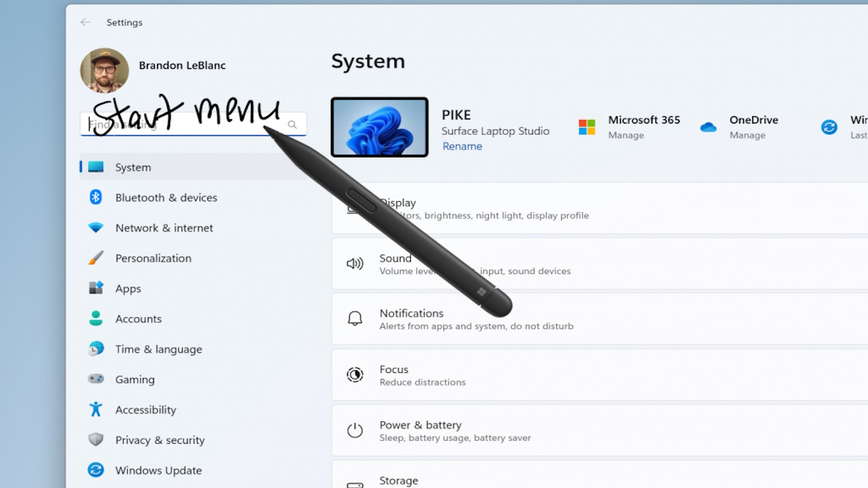Open Power & battery settings row
The width and height of the screenshot is (868, 488).
[600, 431]
